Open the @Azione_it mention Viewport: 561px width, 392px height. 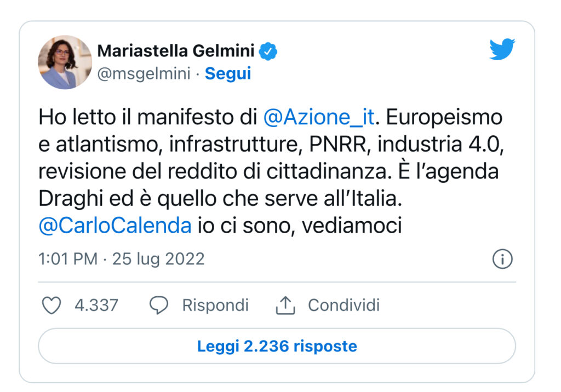[319, 117]
